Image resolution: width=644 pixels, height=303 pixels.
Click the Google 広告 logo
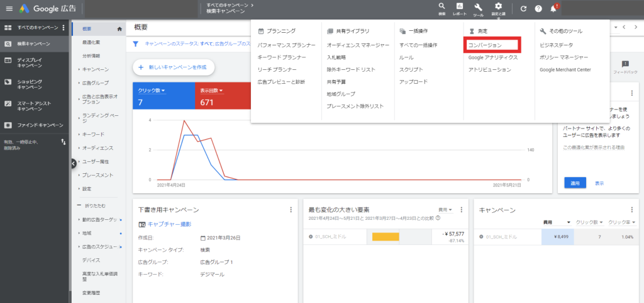(x=47, y=9)
